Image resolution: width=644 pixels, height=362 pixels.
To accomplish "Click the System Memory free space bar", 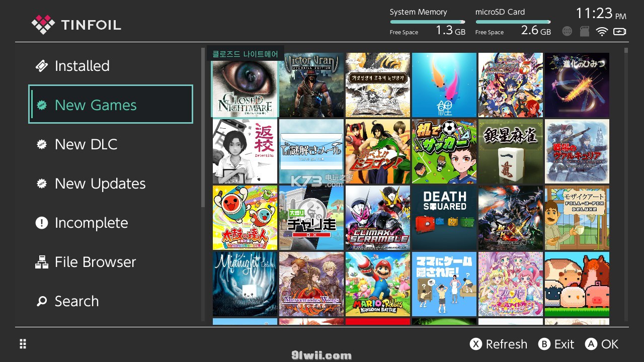I will 428,22.
